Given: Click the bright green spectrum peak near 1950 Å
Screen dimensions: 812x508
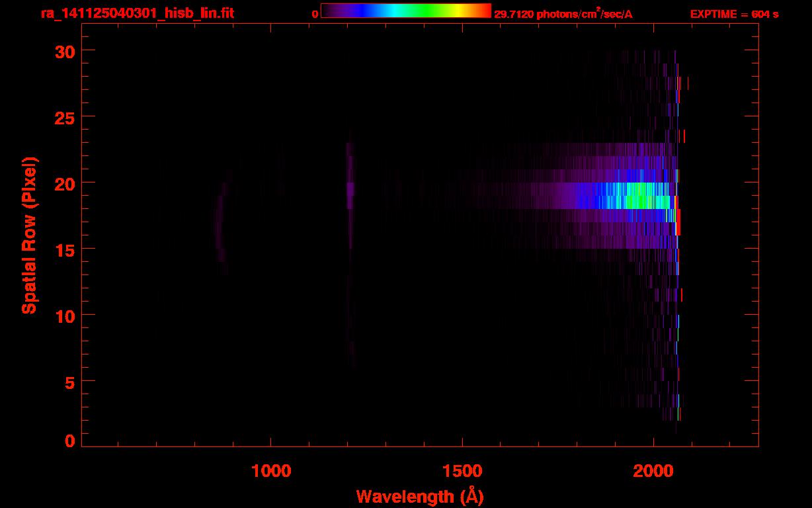Looking at the screenshot, I should [x=638, y=196].
